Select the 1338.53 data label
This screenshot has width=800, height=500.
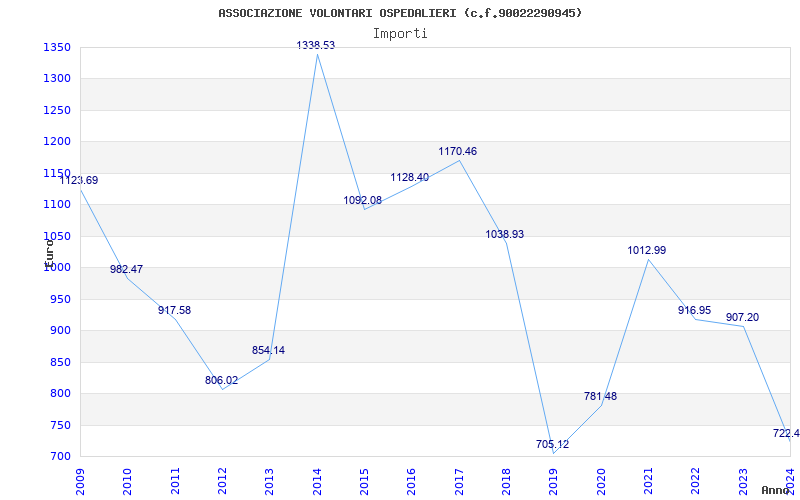316,45
